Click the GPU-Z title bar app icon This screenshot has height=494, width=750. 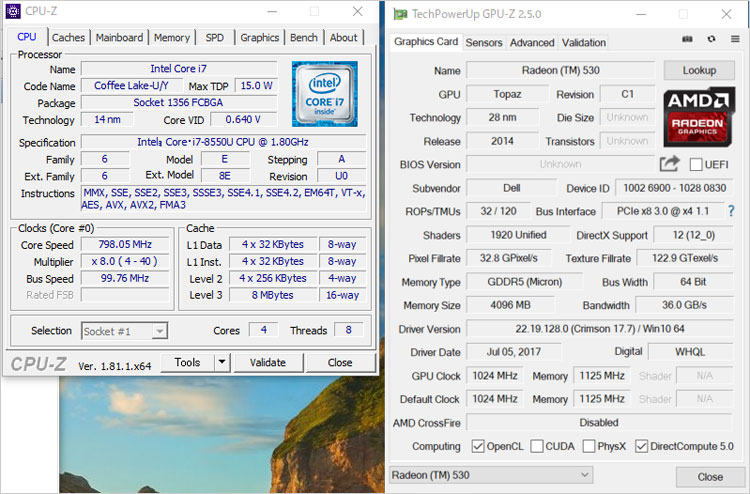tap(400, 14)
